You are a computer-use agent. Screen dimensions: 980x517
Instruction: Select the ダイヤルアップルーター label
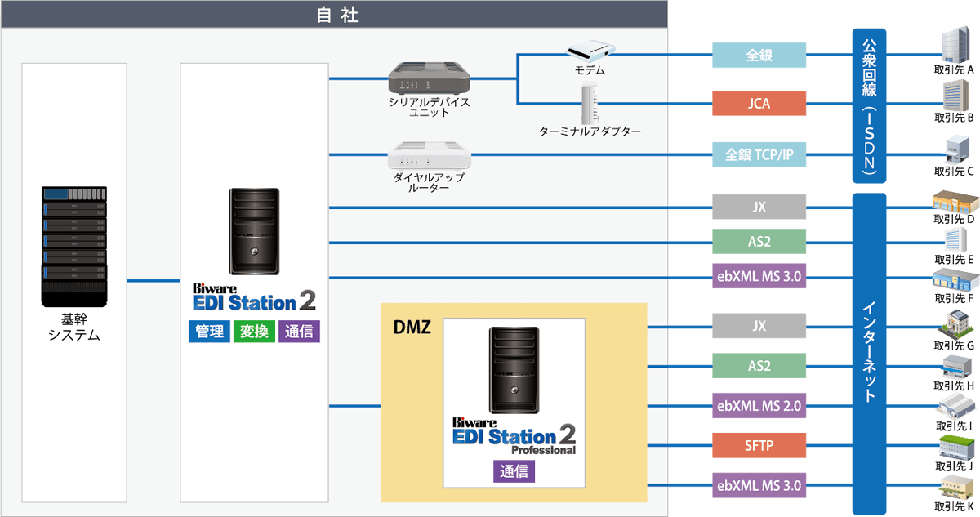(x=430, y=182)
